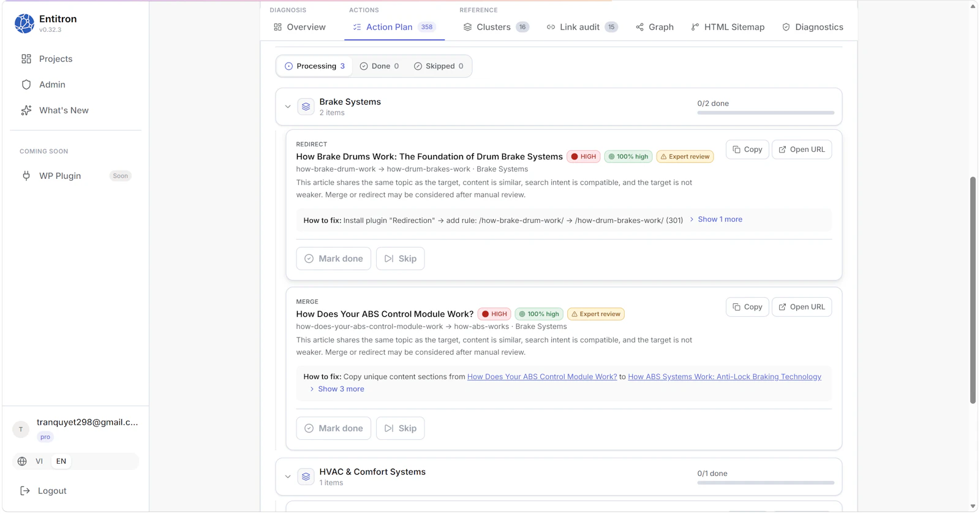The width and height of the screenshot is (980, 514).
Task: Switch to the Overview tab
Action: pyautogui.click(x=300, y=27)
